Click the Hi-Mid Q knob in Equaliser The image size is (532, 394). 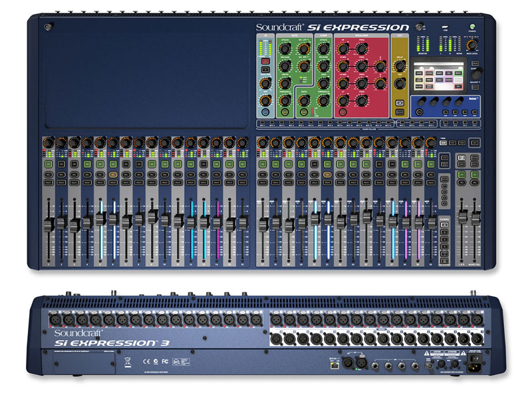(x=380, y=65)
